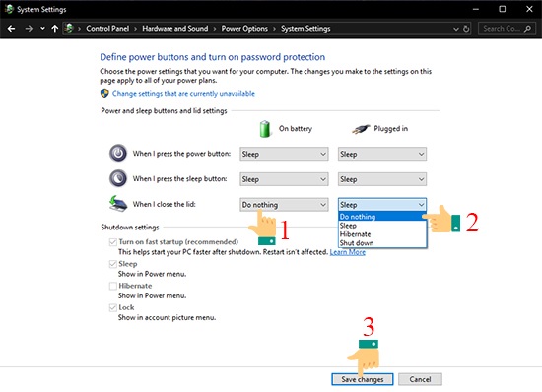Select Hibernate in open lid list

point(382,234)
